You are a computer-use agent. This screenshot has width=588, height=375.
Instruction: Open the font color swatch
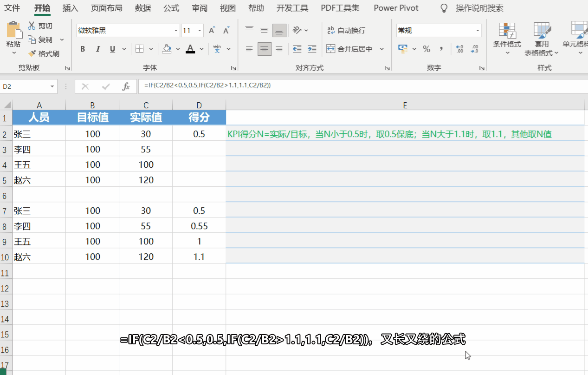[x=189, y=49]
